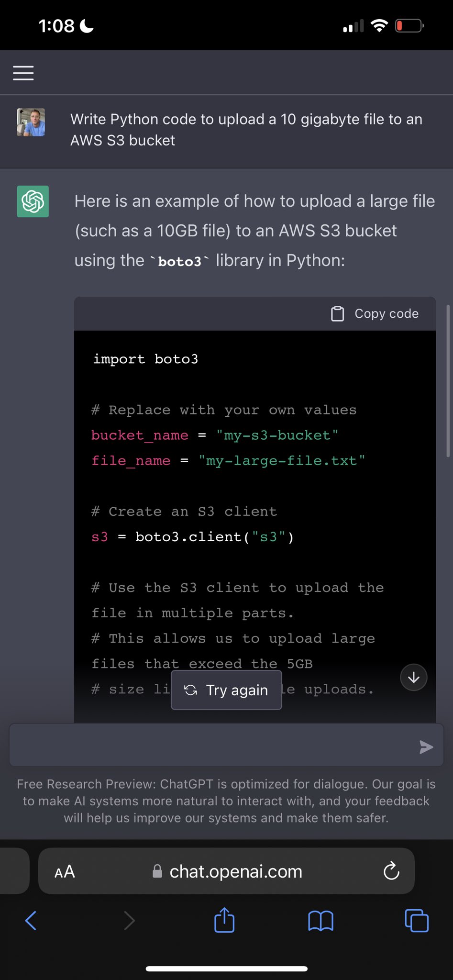
Task: Tap the Do Not Disturb moon icon
Action: click(87, 26)
